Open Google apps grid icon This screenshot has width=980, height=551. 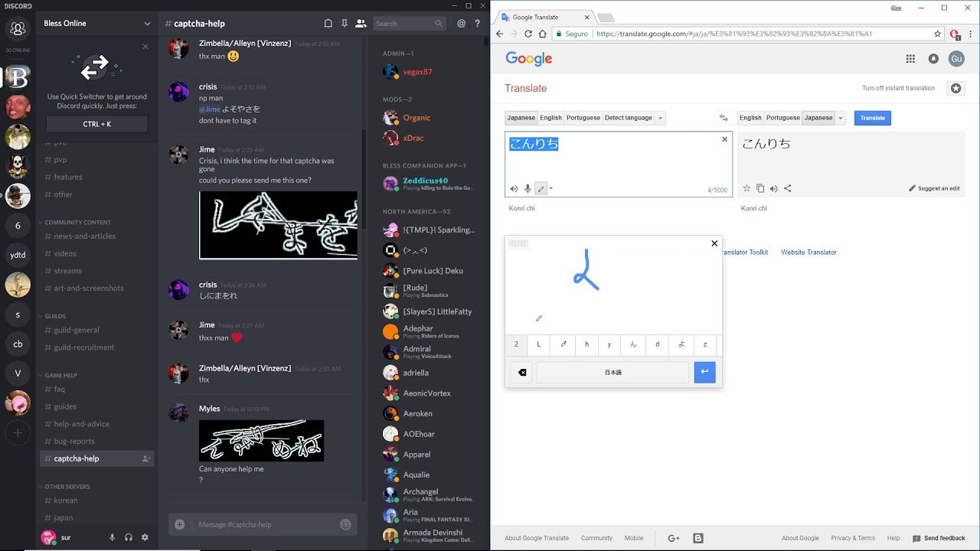910,59
